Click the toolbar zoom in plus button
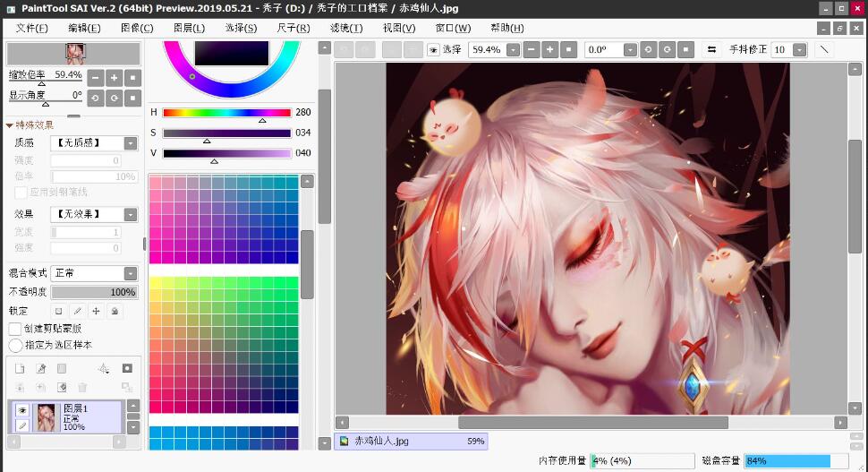The image size is (868, 472). [549, 50]
